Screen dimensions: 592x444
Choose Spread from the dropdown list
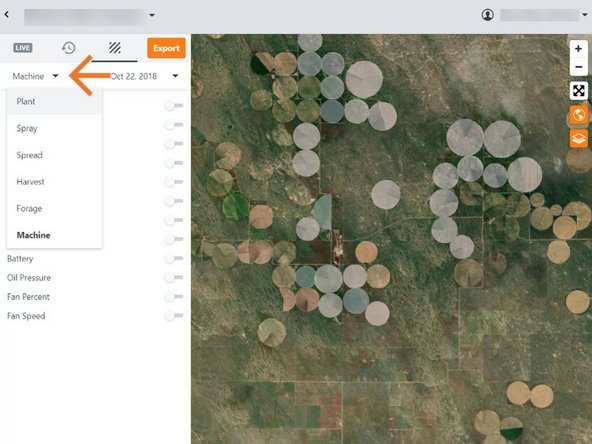point(54,155)
